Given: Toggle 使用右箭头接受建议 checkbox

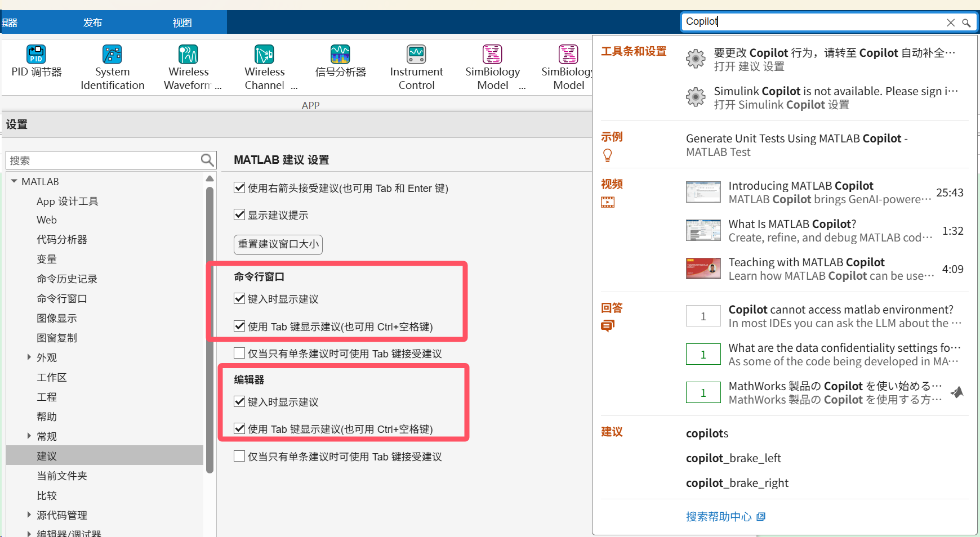Looking at the screenshot, I should coord(239,187).
